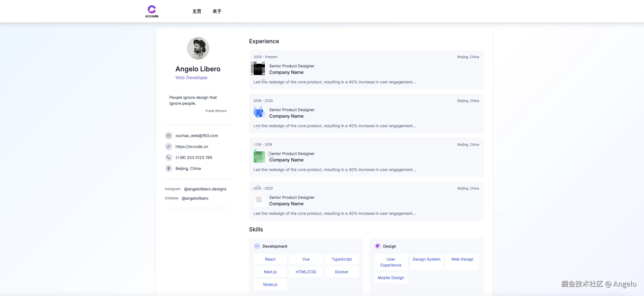The image size is (644, 296).
Task: Open the https://xccode.cn link
Action: click(192, 147)
